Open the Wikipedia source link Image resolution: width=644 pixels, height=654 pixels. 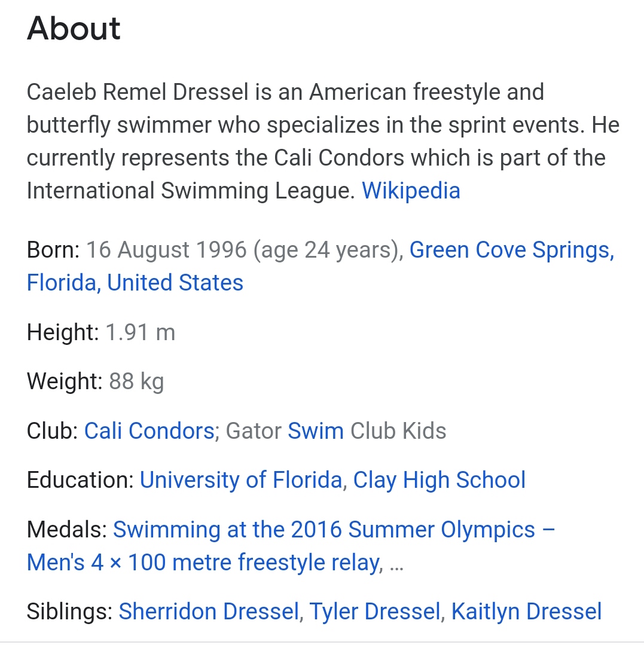(x=411, y=191)
